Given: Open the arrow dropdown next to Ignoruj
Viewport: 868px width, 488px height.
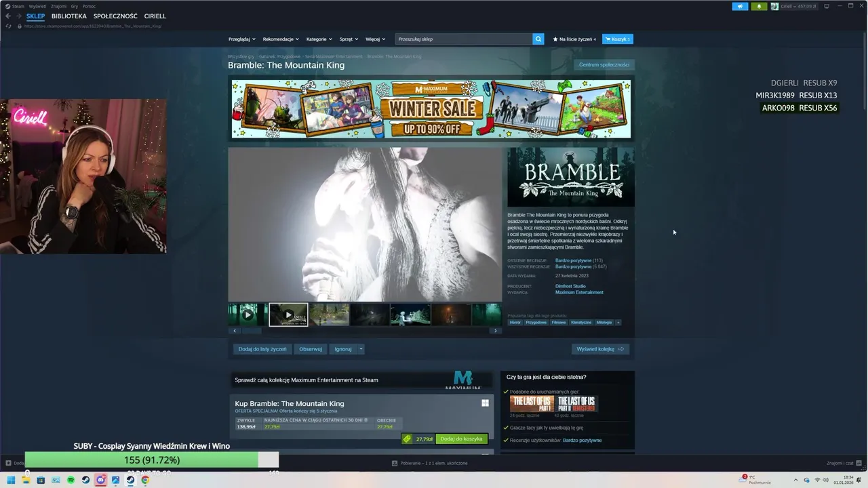Looking at the screenshot, I should (361, 349).
